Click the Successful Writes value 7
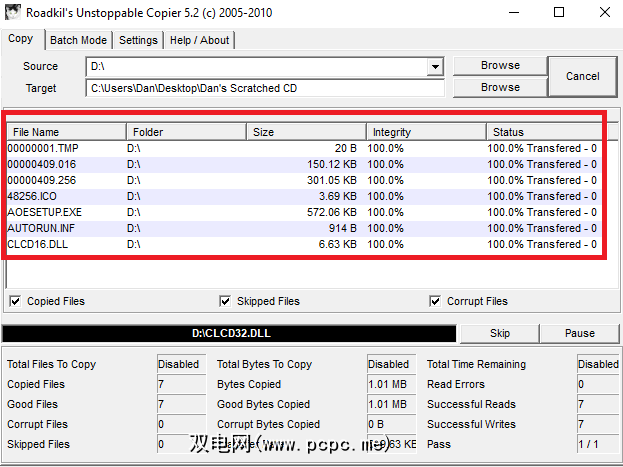623x467 pixels. coord(598,424)
